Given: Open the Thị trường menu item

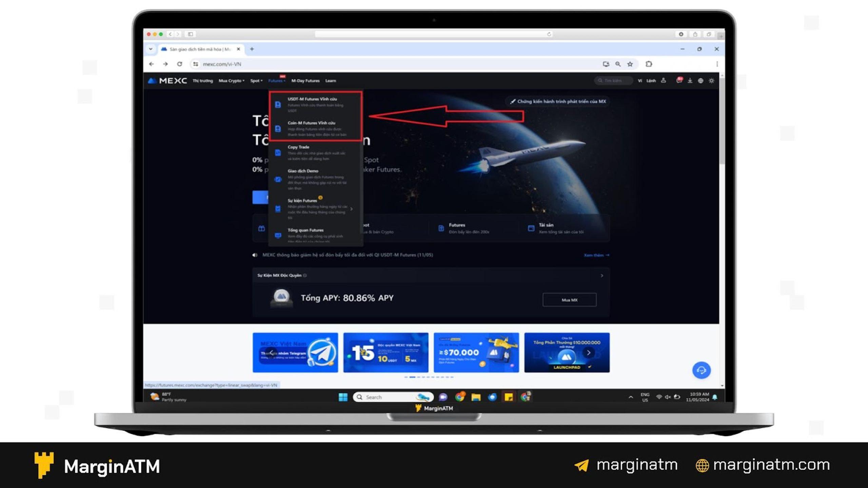Looking at the screenshot, I should [203, 81].
